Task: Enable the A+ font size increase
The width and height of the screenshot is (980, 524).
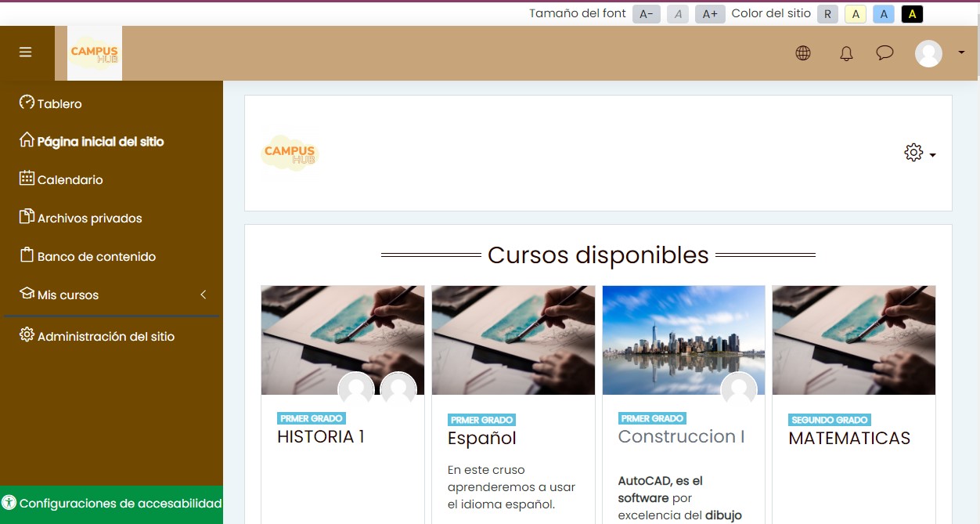Action: click(710, 13)
